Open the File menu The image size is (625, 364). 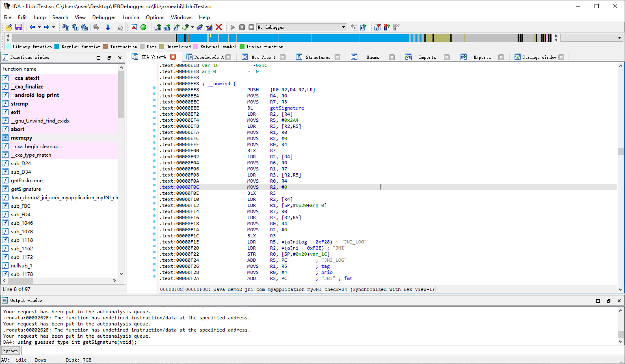click(x=7, y=17)
